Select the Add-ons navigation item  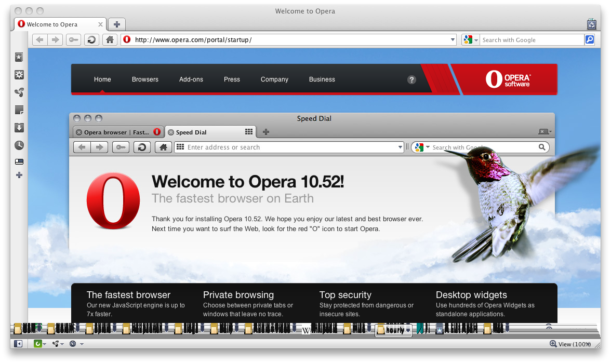click(x=191, y=79)
